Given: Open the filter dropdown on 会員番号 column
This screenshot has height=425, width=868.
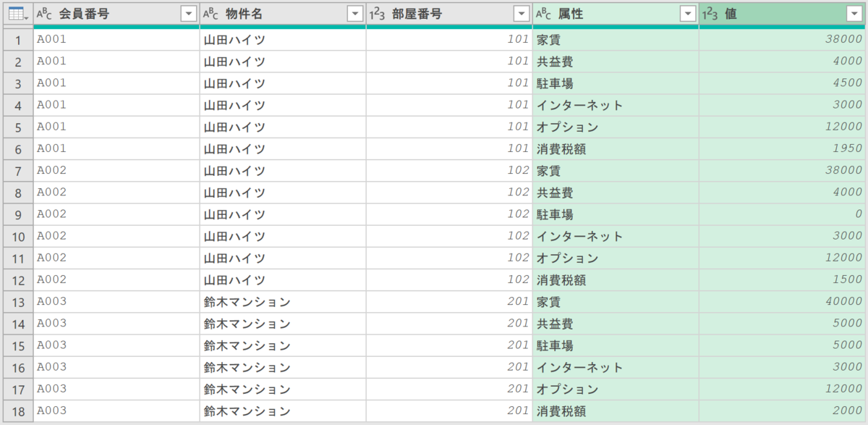Looking at the screenshot, I should [x=190, y=13].
